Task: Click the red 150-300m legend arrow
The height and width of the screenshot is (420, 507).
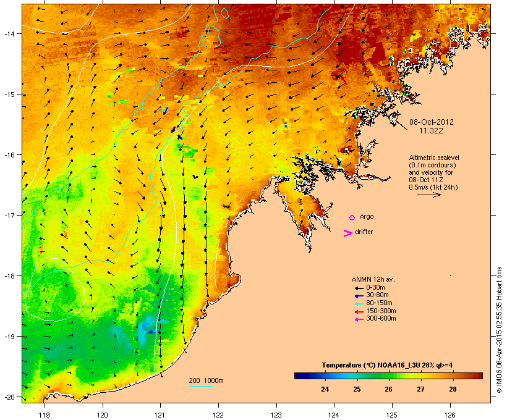Action: (359, 312)
